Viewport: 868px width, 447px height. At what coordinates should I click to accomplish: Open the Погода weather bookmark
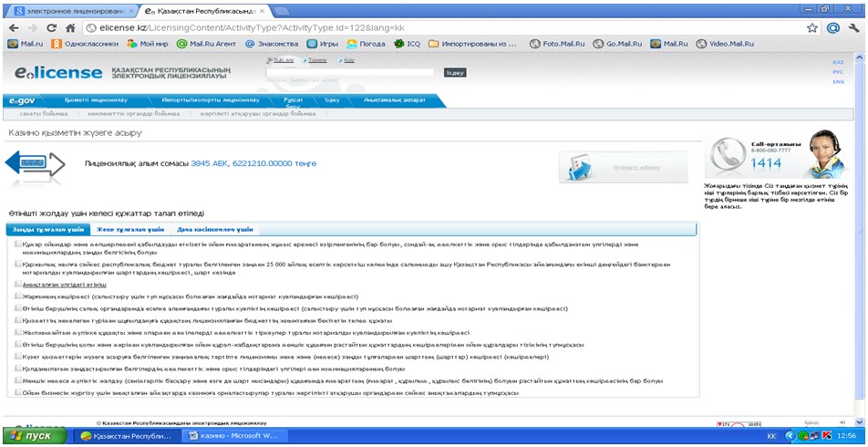(x=366, y=44)
